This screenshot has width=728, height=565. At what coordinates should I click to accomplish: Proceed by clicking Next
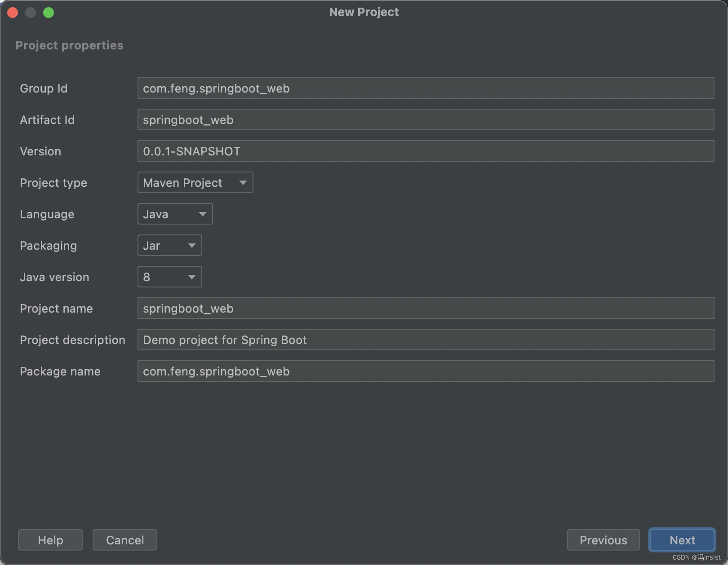682,539
